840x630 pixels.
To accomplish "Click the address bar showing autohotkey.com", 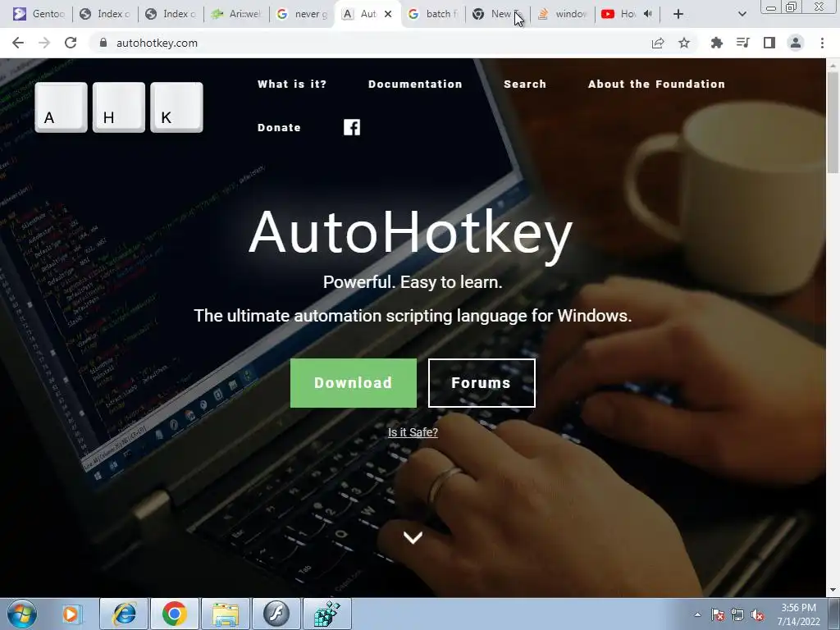I will point(370,43).
